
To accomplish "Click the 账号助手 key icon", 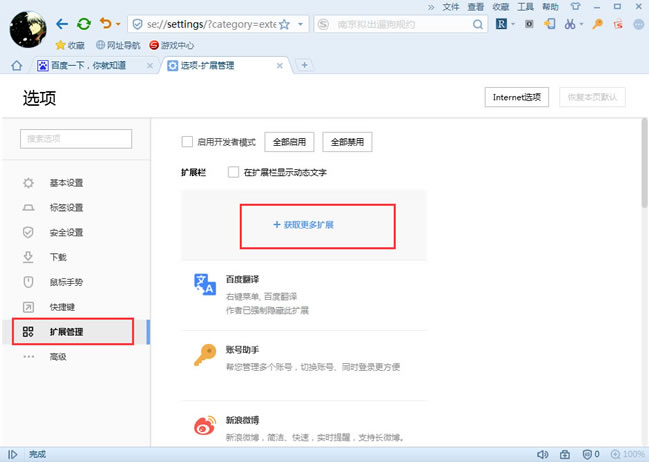I will [x=205, y=357].
